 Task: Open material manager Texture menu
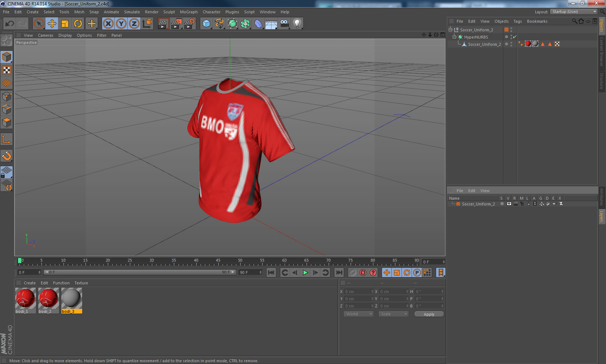pos(81,283)
